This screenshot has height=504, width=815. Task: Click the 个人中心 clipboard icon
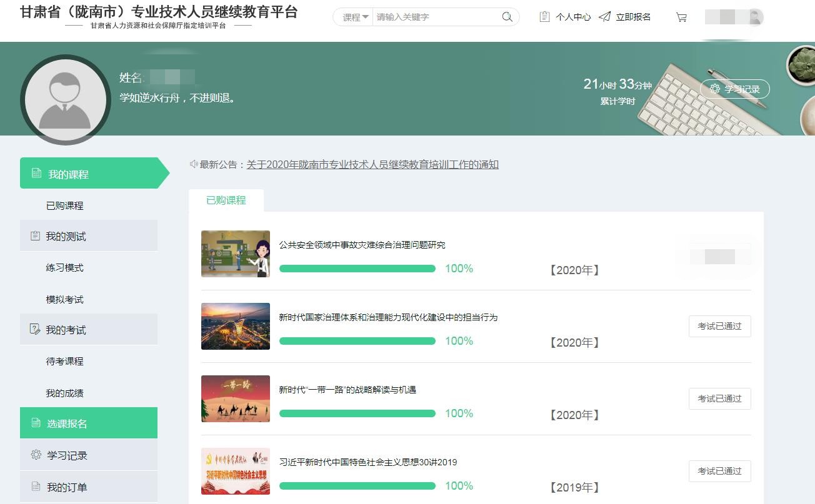(544, 17)
